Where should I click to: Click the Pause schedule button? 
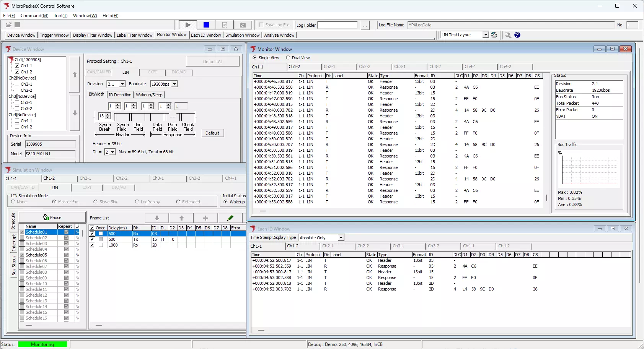pos(52,218)
